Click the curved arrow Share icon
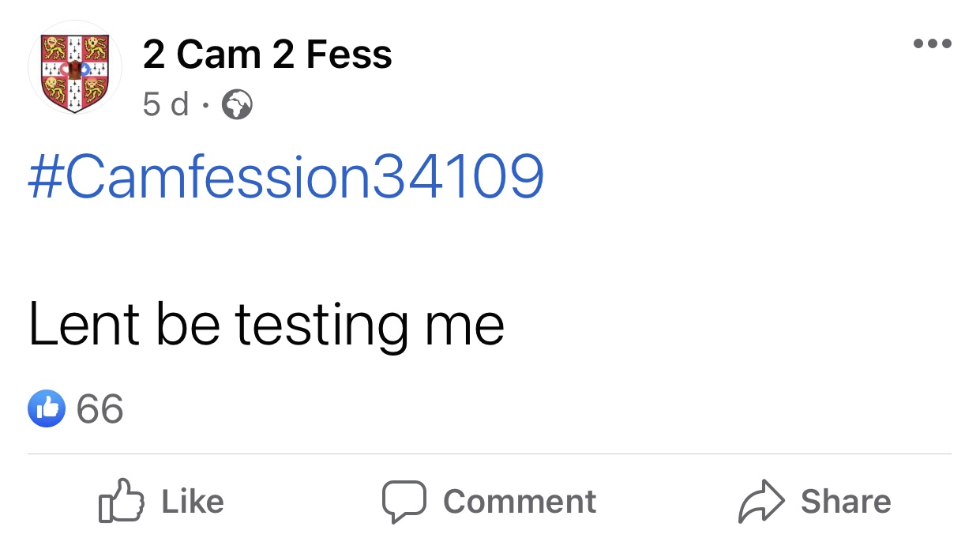Viewport: 980px width, 542px height. pos(761,502)
